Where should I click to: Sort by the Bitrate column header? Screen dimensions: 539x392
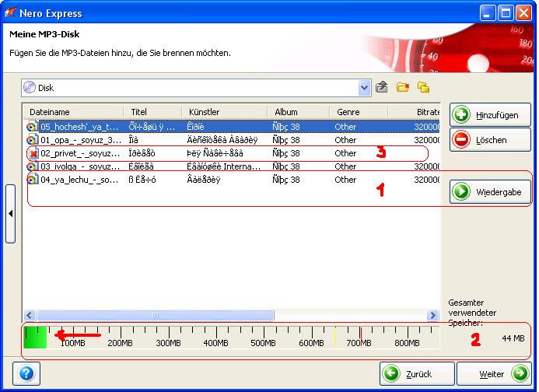414,112
